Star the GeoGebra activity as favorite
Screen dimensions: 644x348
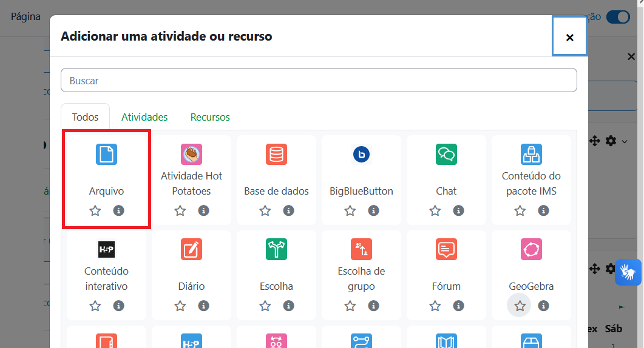click(520, 306)
